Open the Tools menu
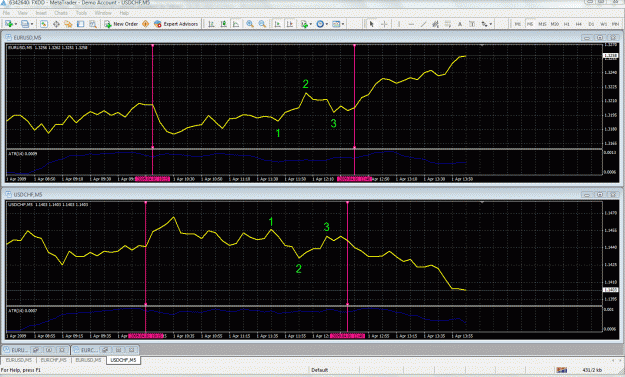The height and width of the screenshot is (377, 625). [81, 13]
